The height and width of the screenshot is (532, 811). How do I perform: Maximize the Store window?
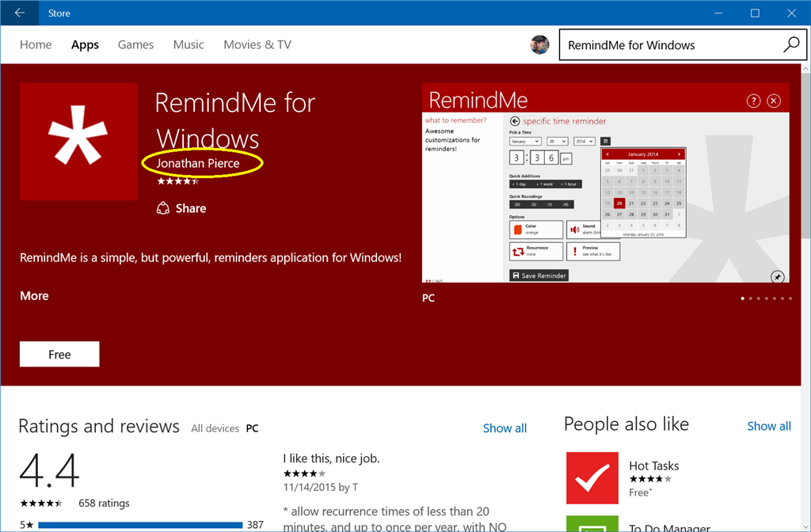click(755, 13)
